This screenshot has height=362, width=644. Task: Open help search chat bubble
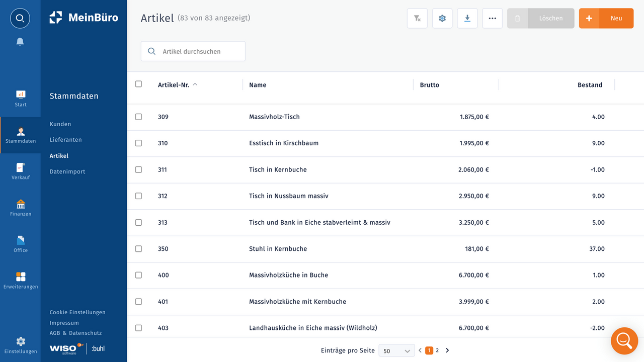point(624,341)
